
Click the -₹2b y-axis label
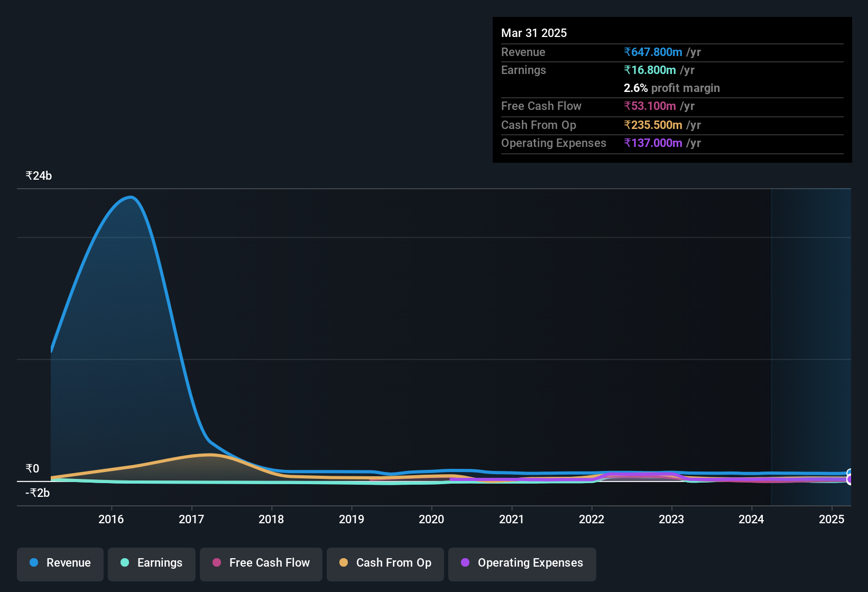pos(38,493)
